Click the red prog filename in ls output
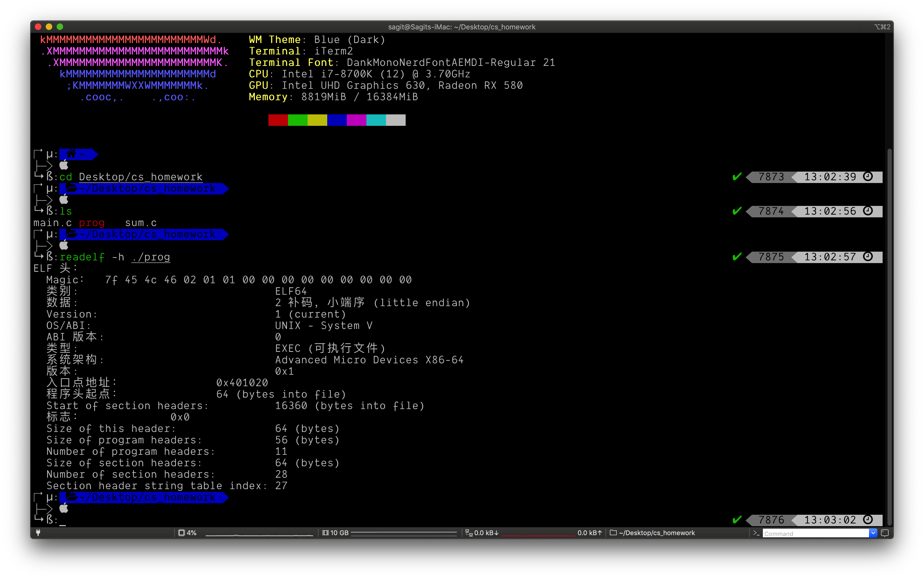Viewport: 924px width, 579px height. click(91, 223)
